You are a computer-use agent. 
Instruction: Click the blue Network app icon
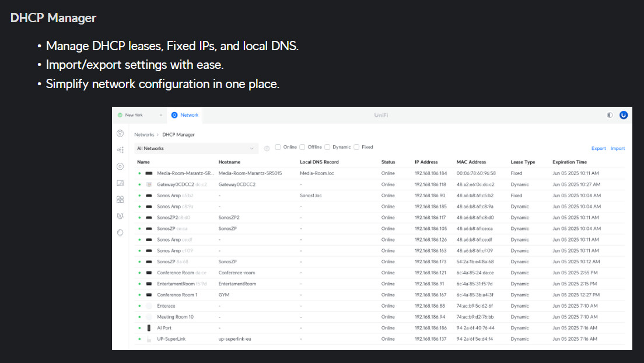coord(174,115)
